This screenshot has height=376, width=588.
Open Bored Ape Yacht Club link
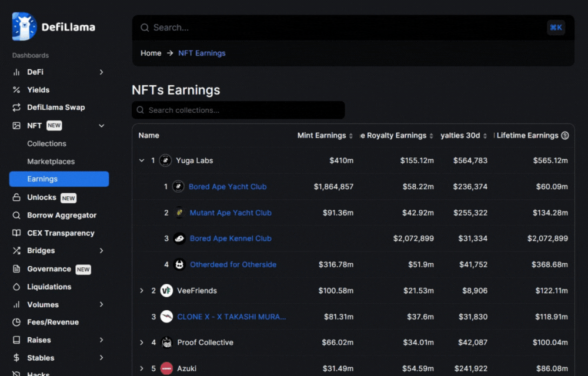tap(228, 186)
